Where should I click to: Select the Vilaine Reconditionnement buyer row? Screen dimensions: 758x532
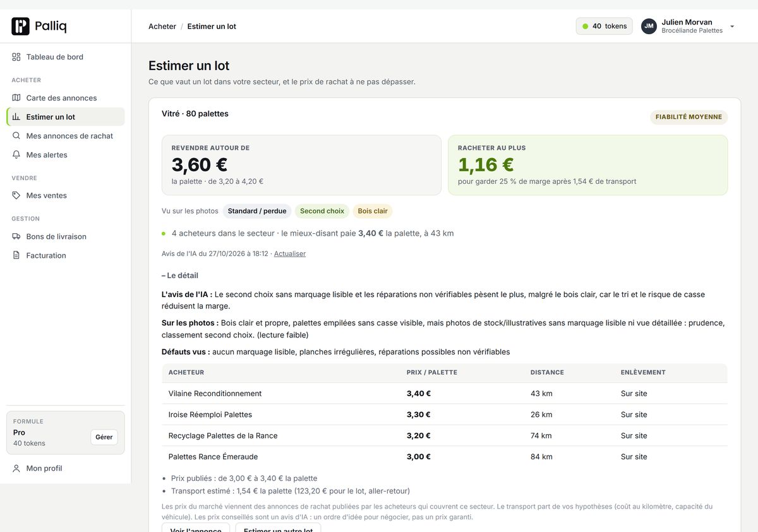tap(445, 394)
